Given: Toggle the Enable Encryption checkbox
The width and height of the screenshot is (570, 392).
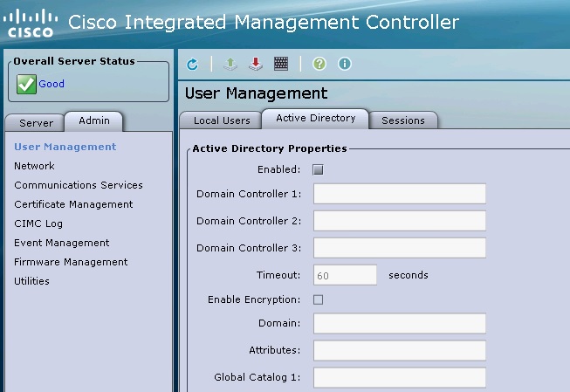Looking at the screenshot, I should (318, 299).
